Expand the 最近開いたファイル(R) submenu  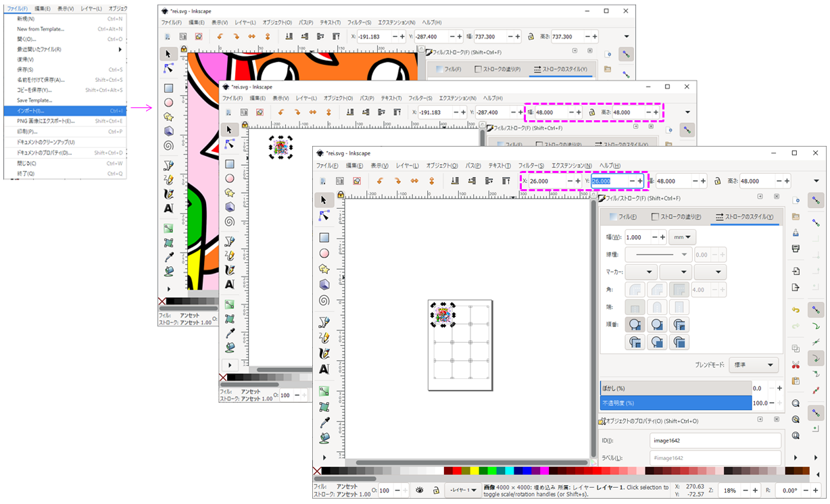point(65,49)
